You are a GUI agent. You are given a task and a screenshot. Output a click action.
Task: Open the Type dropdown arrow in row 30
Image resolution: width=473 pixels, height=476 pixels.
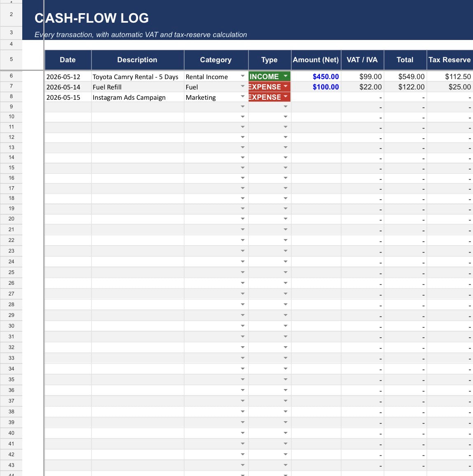(x=286, y=326)
